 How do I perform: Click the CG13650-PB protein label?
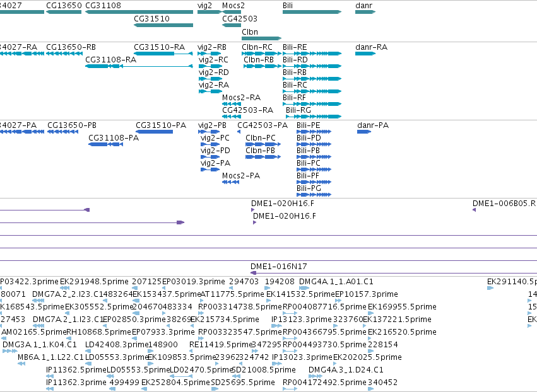pos(72,125)
